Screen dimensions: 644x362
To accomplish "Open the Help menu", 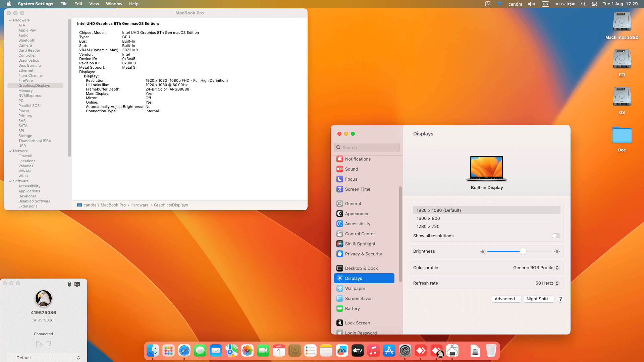I will pos(133,4).
